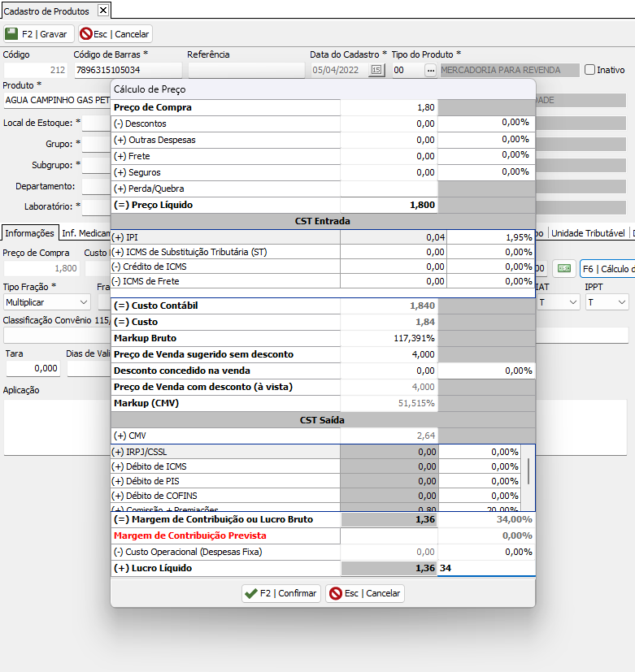Click the F6 Cálculo button

607,269
